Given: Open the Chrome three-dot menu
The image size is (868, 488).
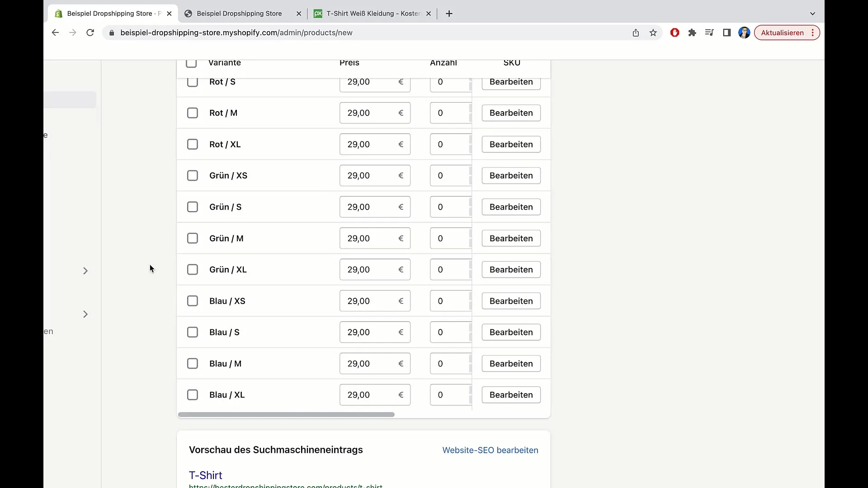Looking at the screenshot, I should click(x=813, y=33).
